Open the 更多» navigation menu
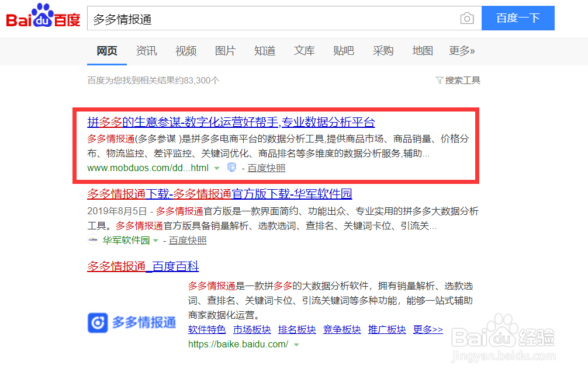588x376 pixels. [462, 51]
